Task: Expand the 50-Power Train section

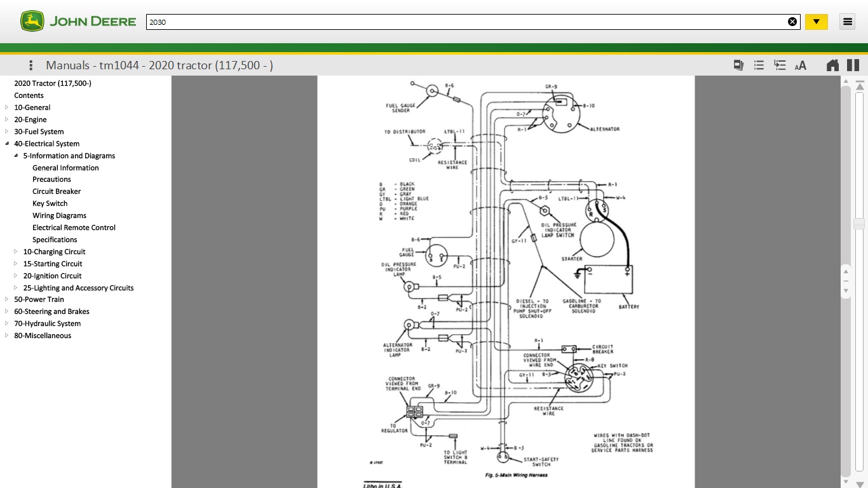Action: (x=7, y=299)
